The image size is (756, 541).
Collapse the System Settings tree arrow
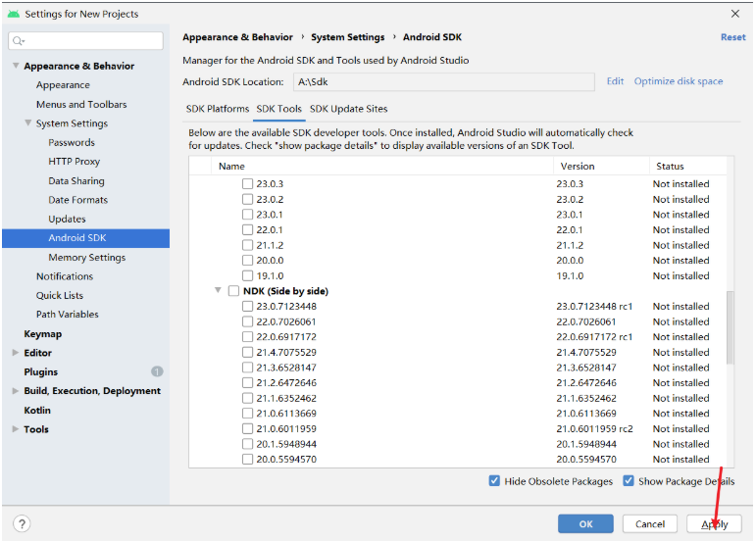[x=28, y=123]
